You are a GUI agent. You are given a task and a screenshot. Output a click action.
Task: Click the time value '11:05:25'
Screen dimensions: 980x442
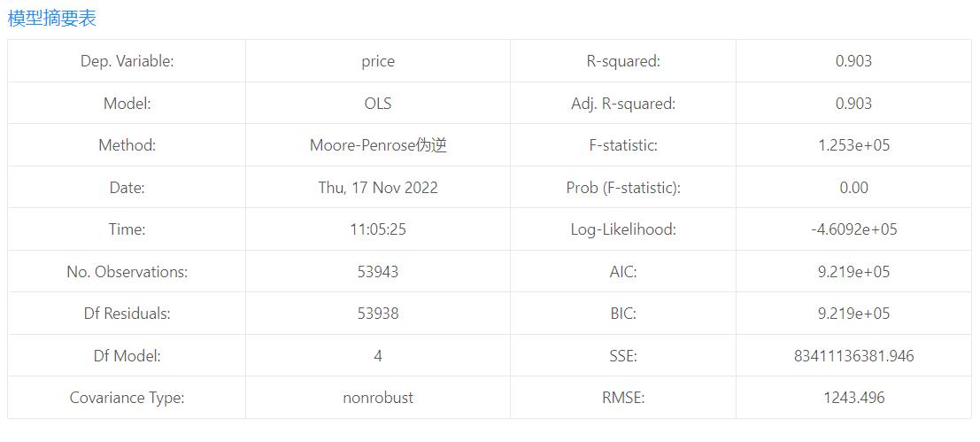coord(378,229)
